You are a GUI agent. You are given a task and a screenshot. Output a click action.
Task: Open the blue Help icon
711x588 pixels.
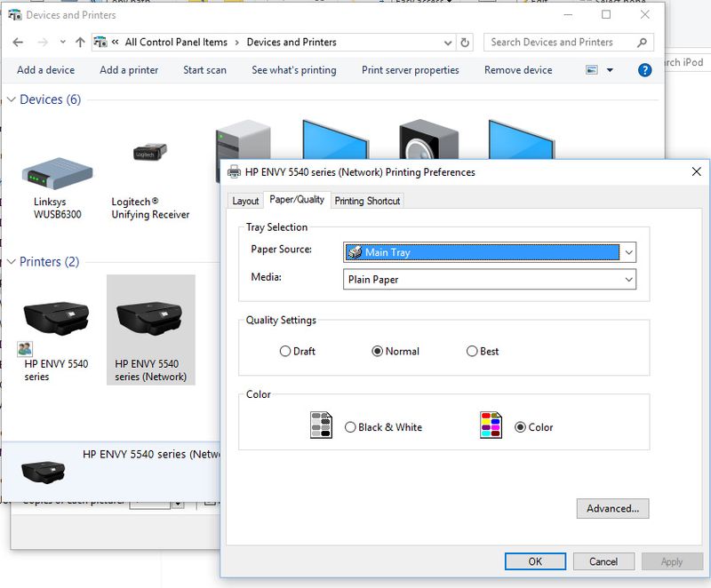coord(644,70)
